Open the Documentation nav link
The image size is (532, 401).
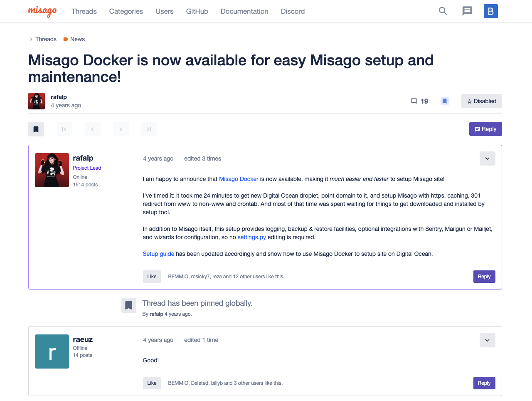244,11
